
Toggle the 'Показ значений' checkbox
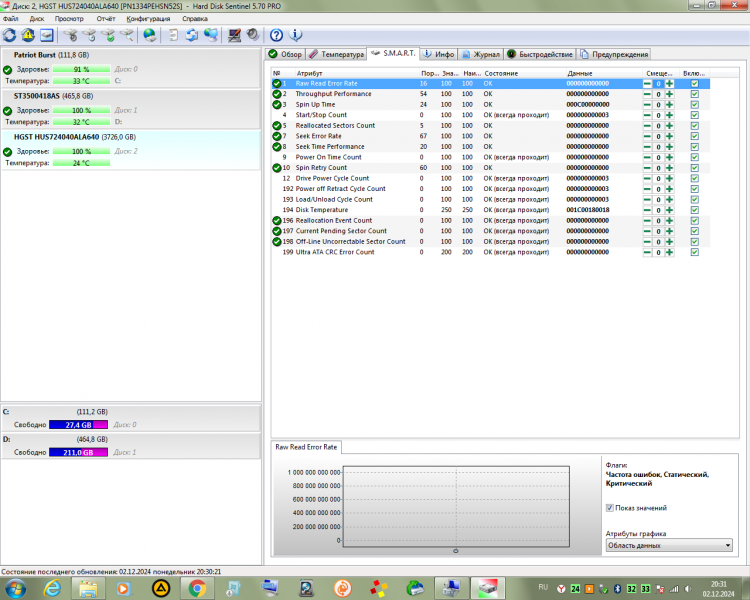609,508
